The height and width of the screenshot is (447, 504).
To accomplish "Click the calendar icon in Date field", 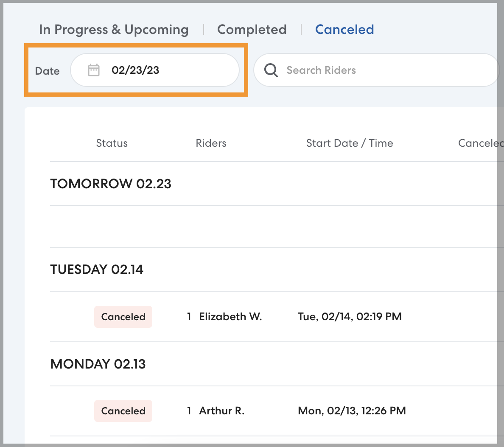I will (x=94, y=70).
